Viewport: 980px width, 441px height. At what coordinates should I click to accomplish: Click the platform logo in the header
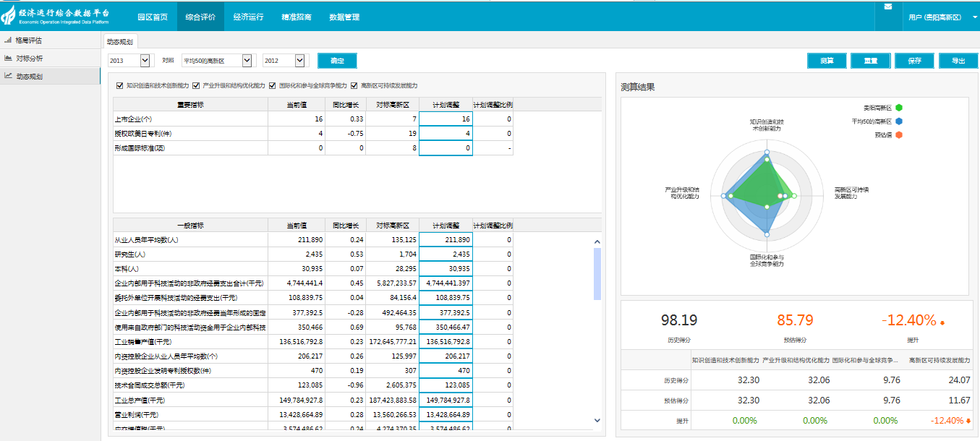click(x=56, y=16)
